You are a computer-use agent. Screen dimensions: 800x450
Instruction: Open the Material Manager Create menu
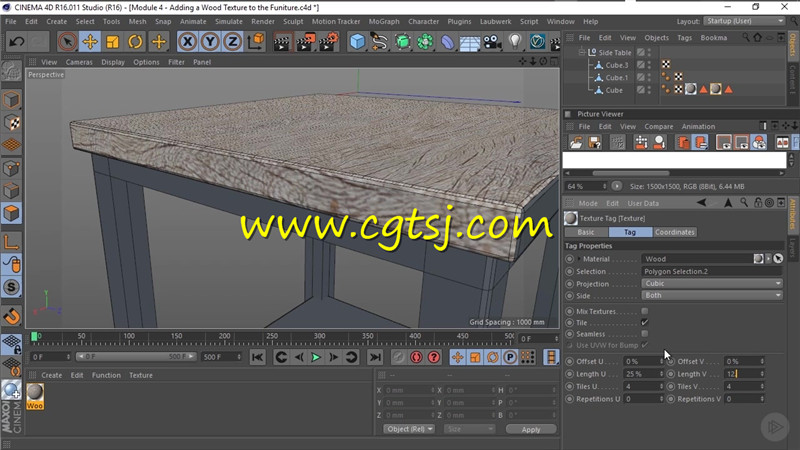click(52, 375)
